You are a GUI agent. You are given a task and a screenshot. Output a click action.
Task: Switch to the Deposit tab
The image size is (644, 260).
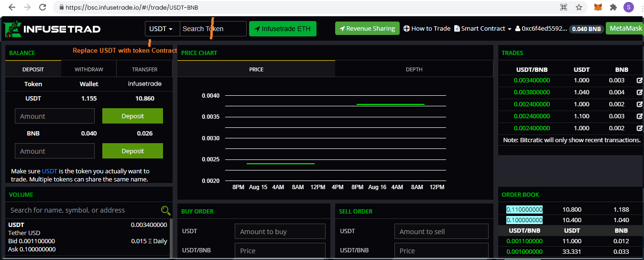[x=33, y=69]
